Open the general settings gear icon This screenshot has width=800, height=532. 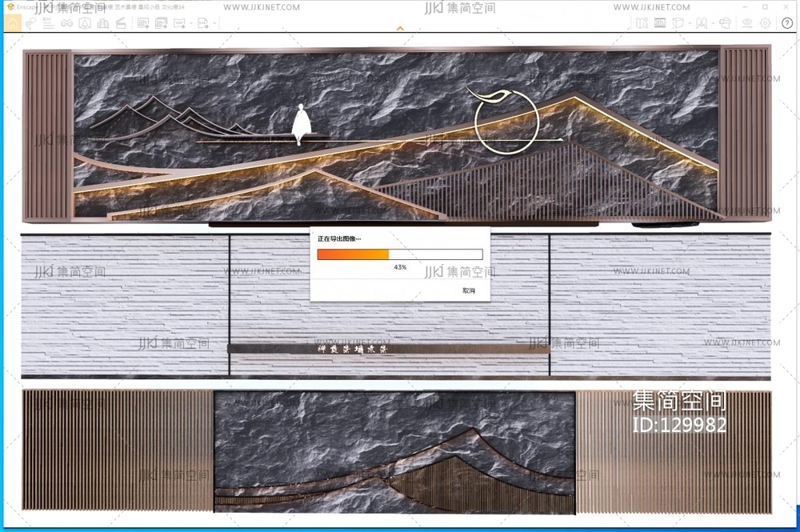(x=765, y=23)
